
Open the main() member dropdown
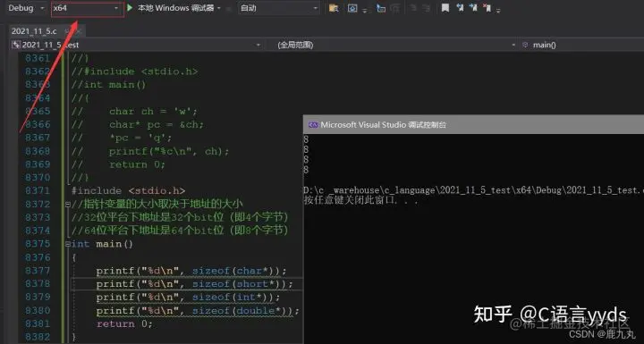pyautogui.click(x=581, y=45)
